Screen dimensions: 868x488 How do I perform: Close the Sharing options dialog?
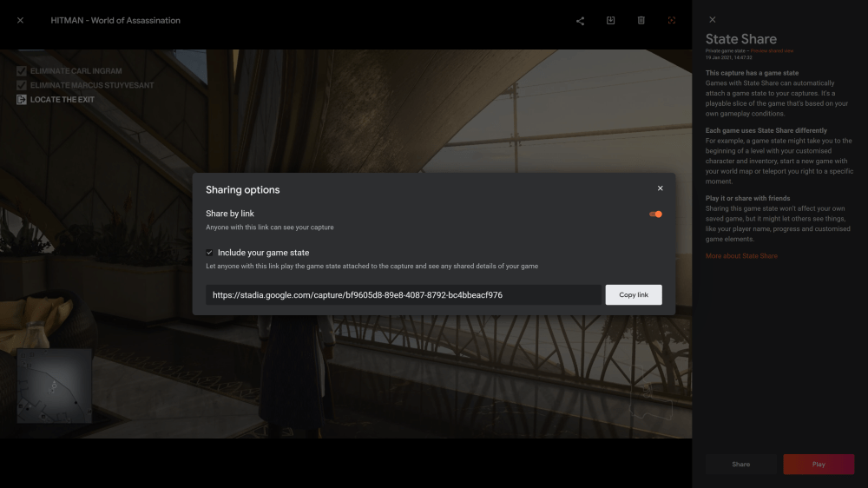(x=660, y=188)
